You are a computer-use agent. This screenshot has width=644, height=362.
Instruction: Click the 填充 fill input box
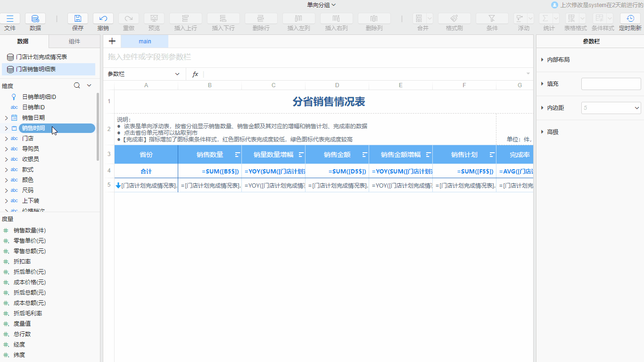(x=611, y=83)
